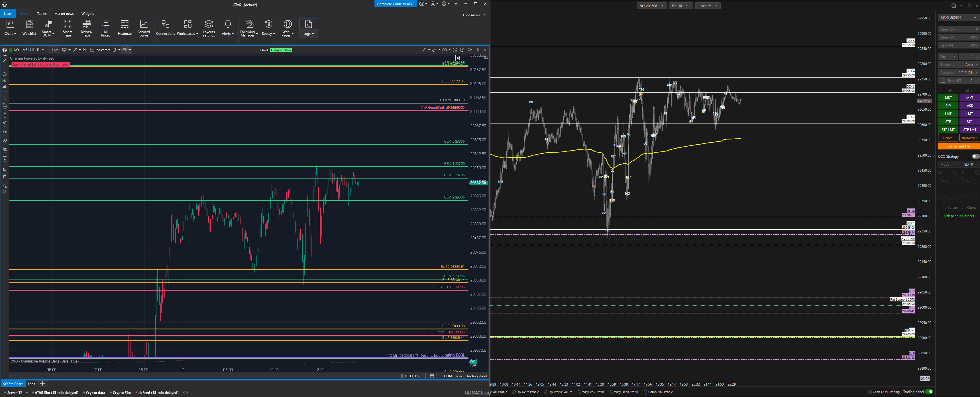Open the Logs tool in ribbon
Image resolution: width=980 pixels, height=397 pixels.
(x=309, y=28)
